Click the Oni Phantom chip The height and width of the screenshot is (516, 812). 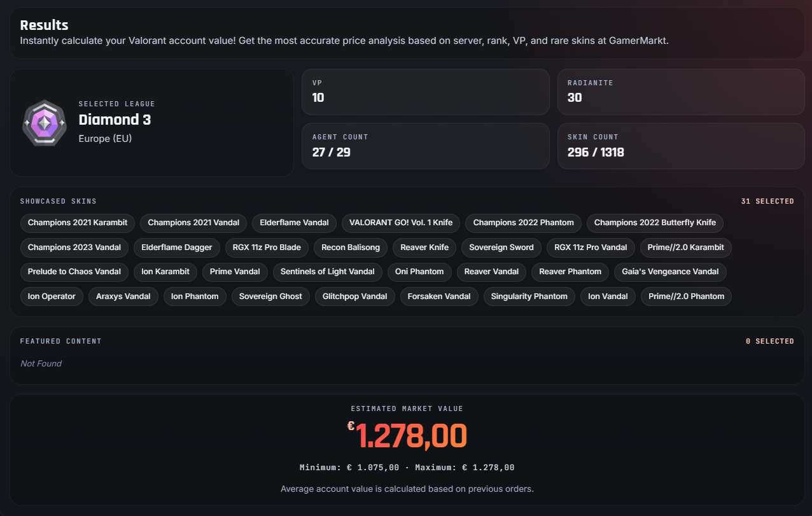[419, 272]
